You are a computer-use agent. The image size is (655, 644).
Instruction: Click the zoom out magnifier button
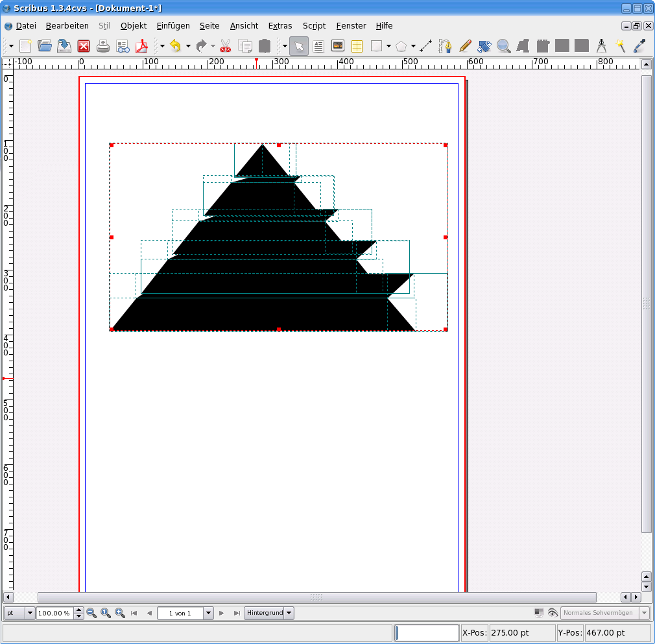[x=91, y=613]
